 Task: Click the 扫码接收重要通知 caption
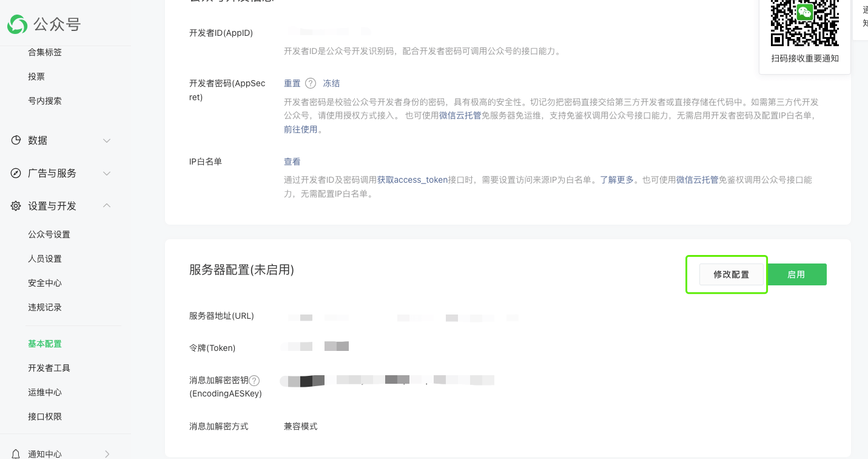point(805,58)
